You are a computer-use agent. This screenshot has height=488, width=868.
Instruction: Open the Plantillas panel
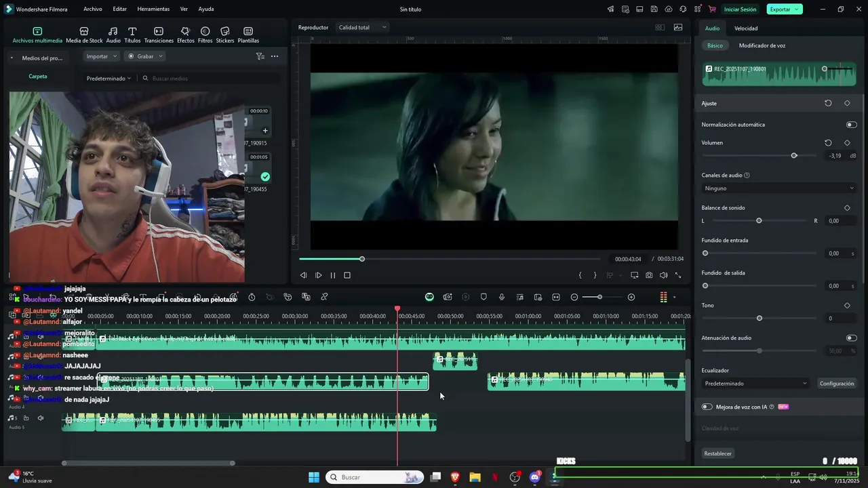pos(248,35)
